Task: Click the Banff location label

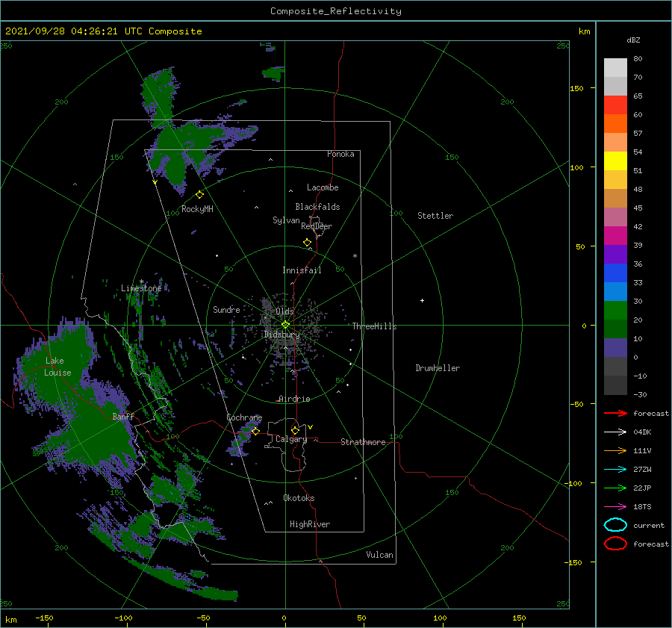Action: (x=123, y=416)
